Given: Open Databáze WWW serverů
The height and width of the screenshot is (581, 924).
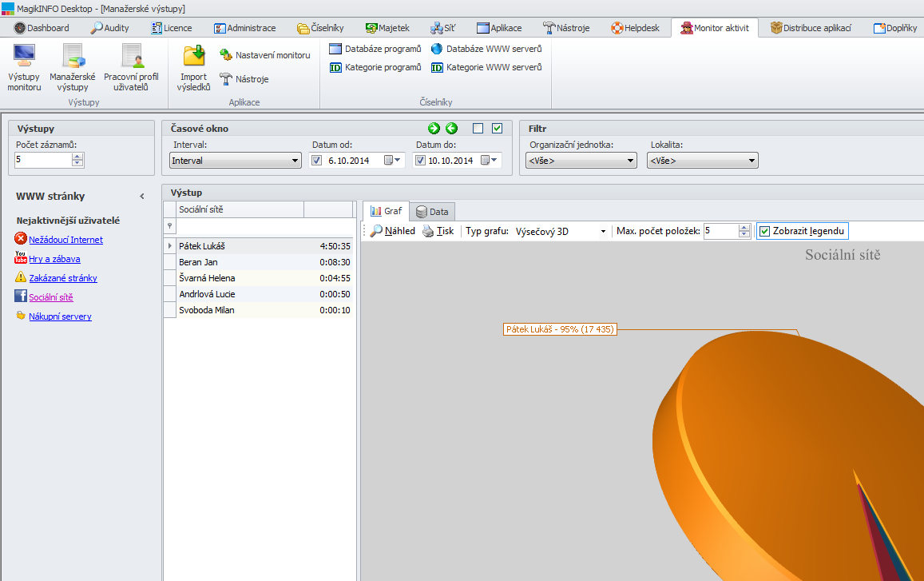Looking at the screenshot, I should point(486,49).
